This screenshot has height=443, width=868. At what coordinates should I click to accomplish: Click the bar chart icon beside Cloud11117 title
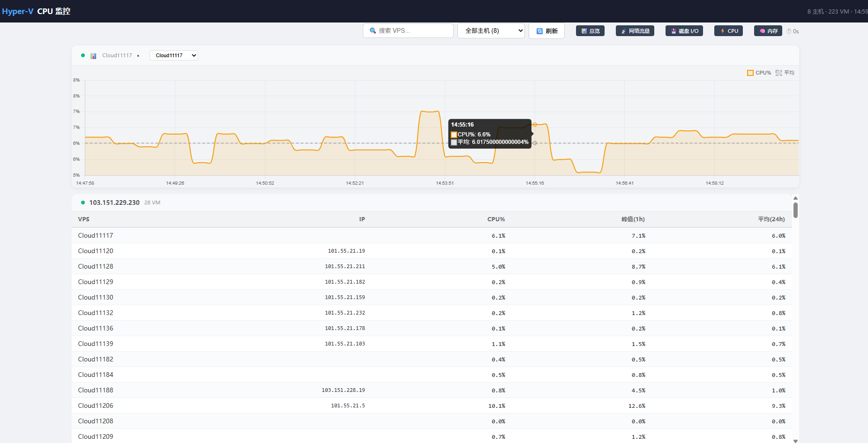pyautogui.click(x=93, y=56)
